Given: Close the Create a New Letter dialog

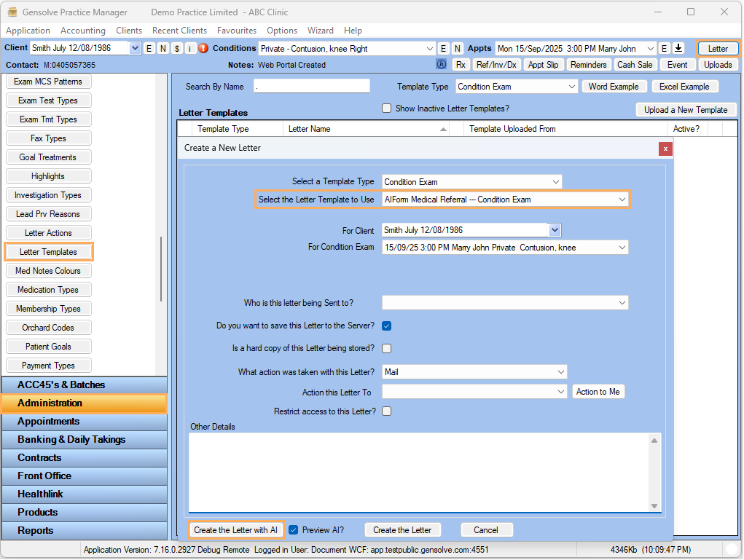Looking at the screenshot, I should coord(665,149).
